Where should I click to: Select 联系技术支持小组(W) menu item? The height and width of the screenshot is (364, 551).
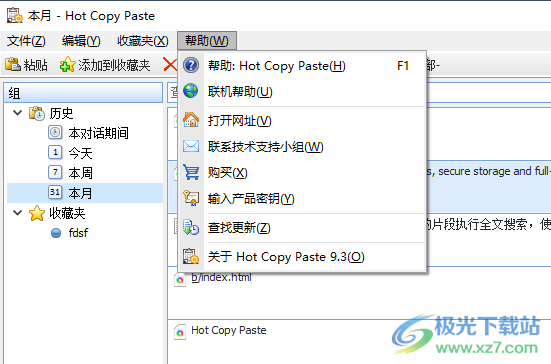tap(302, 147)
